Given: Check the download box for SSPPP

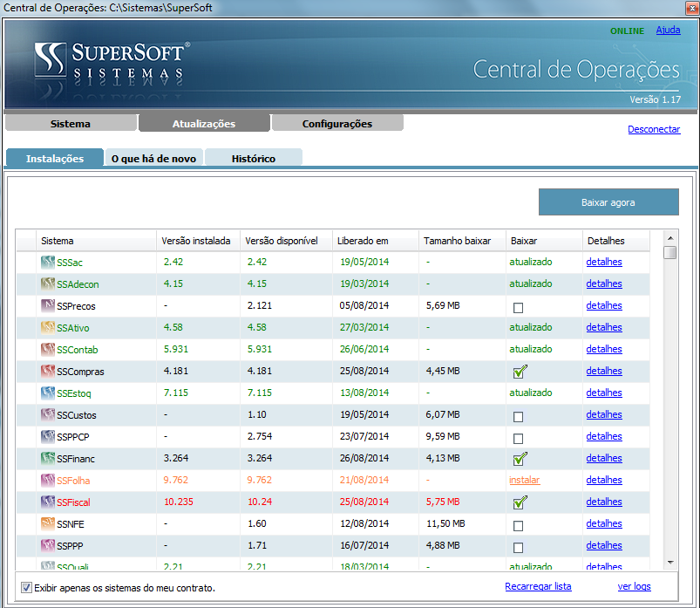Looking at the screenshot, I should 519,548.
